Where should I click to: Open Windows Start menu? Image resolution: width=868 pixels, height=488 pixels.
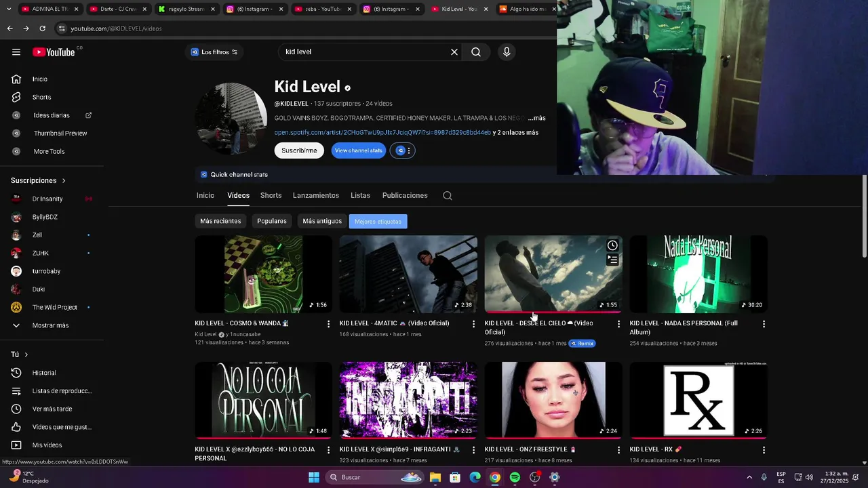tap(314, 477)
